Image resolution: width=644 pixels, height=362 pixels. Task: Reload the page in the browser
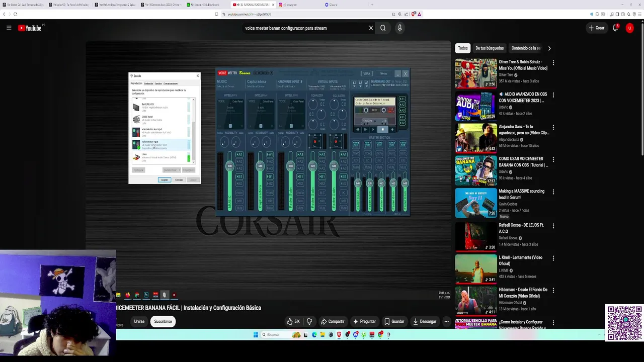(15, 14)
